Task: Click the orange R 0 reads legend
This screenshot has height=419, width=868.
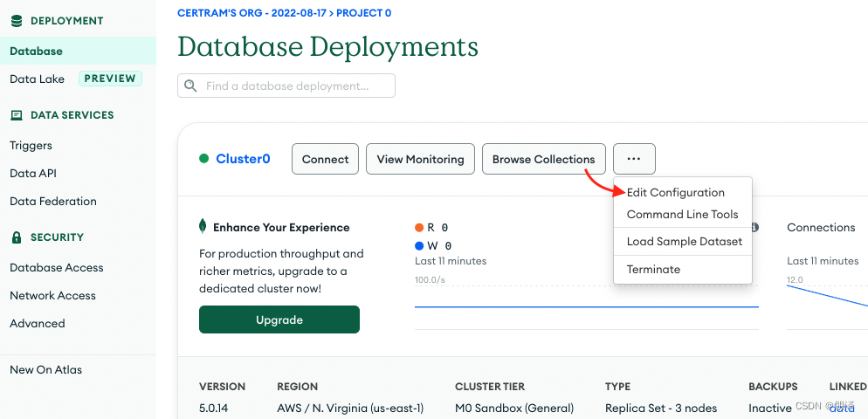Action: [431, 227]
